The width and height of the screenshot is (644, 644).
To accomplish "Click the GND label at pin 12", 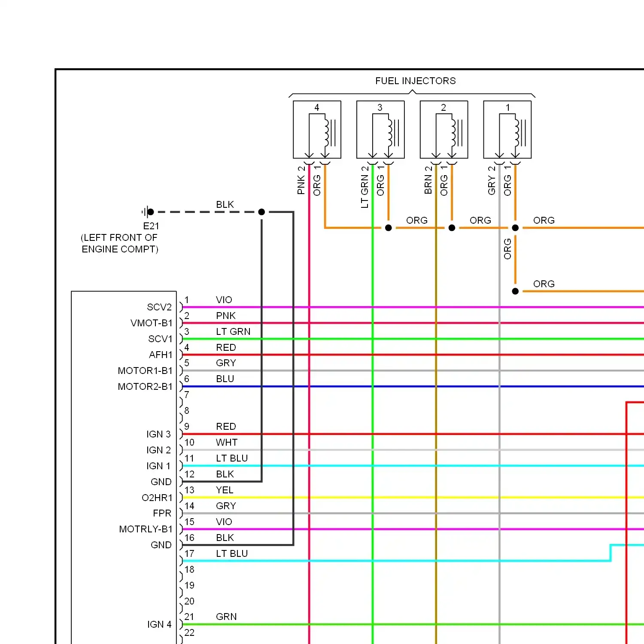I will 161,482.
